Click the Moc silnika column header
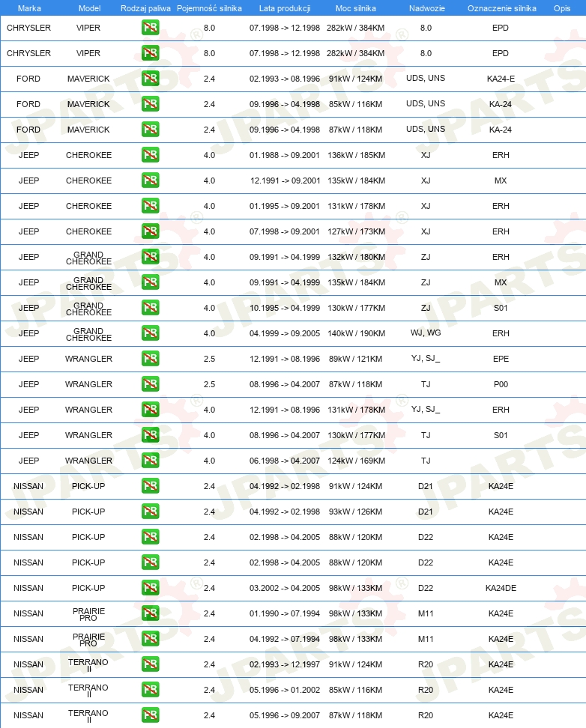 tap(355, 8)
